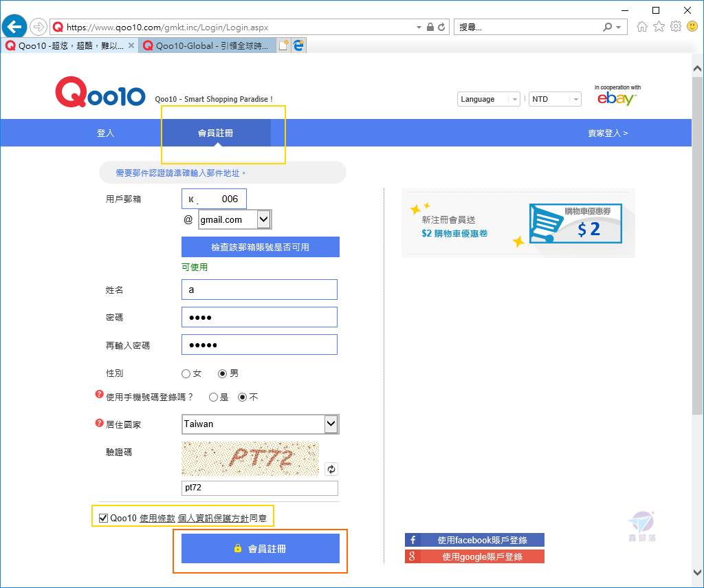
Task: Click the shopping cart coupon banner
Action: pyautogui.click(x=518, y=224)
